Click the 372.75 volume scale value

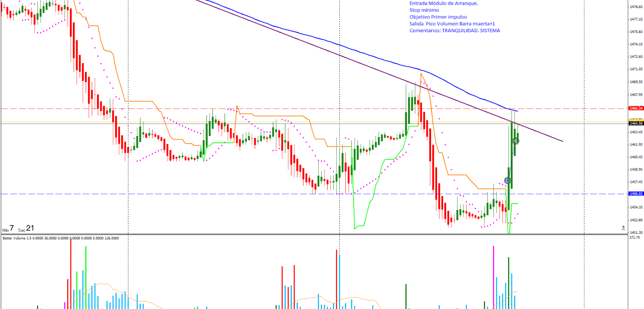tap(635, 237)
